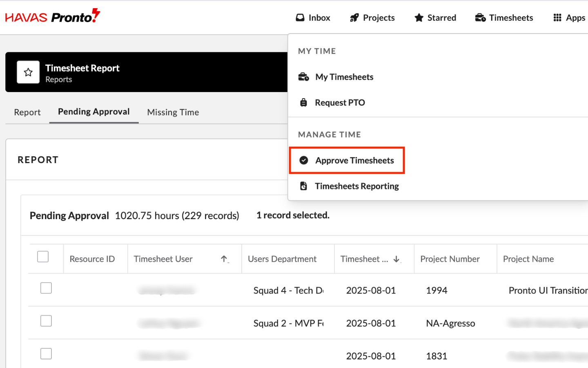Check the row for NA-Agresso
Image resolution: width=588 pixels, height=368 pixels.
46,321
